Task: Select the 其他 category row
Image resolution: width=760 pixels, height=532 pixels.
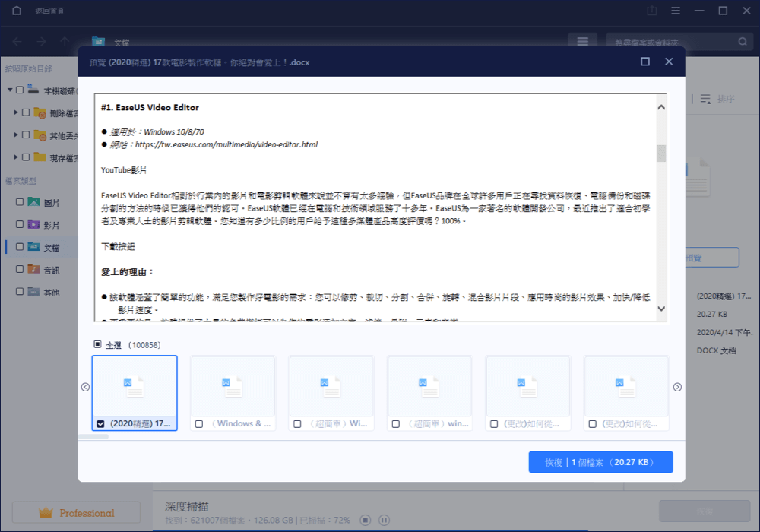Action: 41,292
